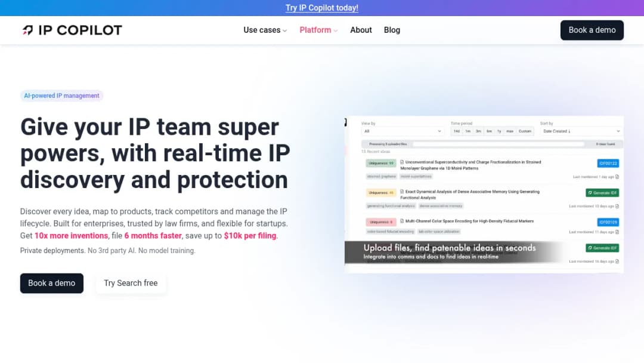
Task: Click the '10x more inventions' highlighted text
Action: coord(71,236)
